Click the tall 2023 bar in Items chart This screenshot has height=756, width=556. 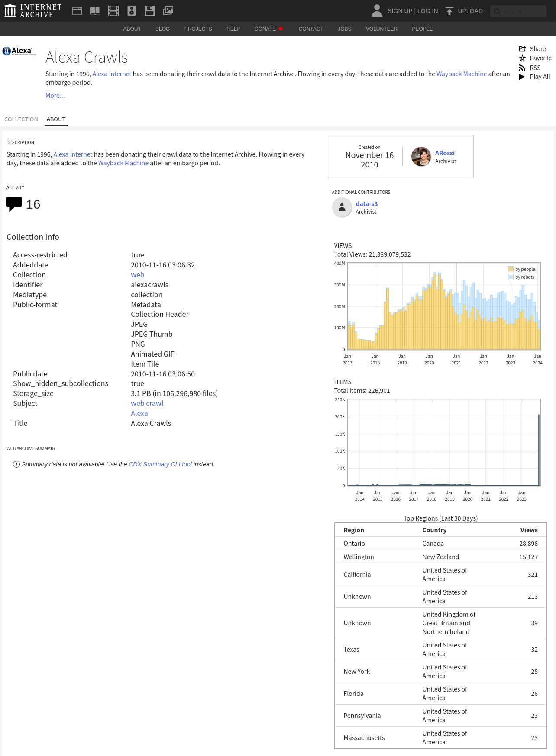coord(539,450)
